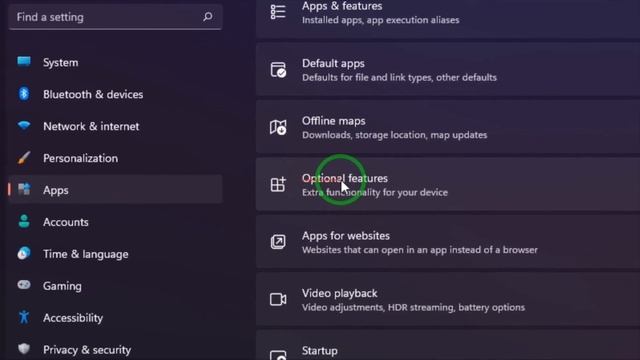
Task: Open Gaming settings
Action: [115, 286]
